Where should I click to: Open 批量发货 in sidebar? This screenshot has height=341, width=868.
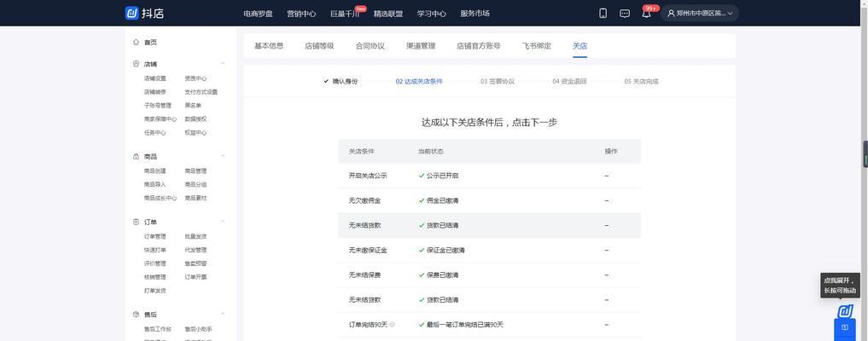click(195, 236)
